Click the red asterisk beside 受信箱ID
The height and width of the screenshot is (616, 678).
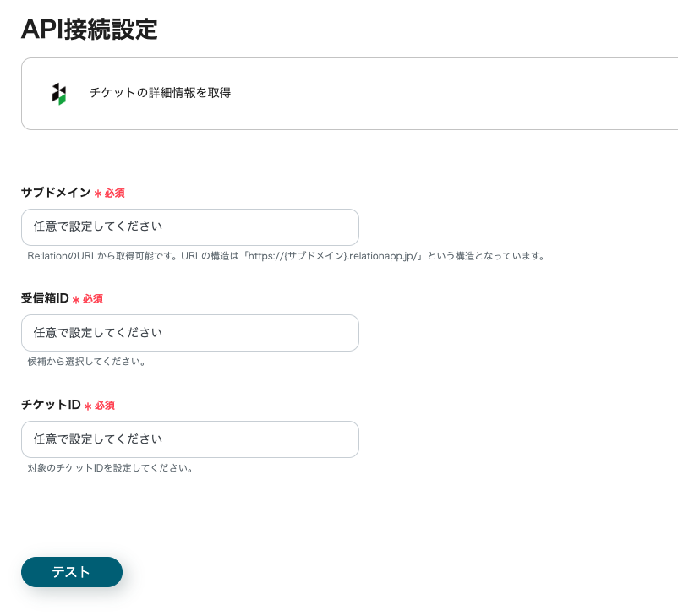tap(76, 299)
